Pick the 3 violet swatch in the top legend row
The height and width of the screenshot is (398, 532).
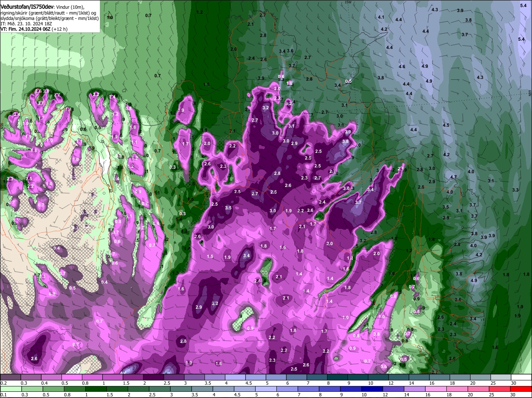[195, 377]
